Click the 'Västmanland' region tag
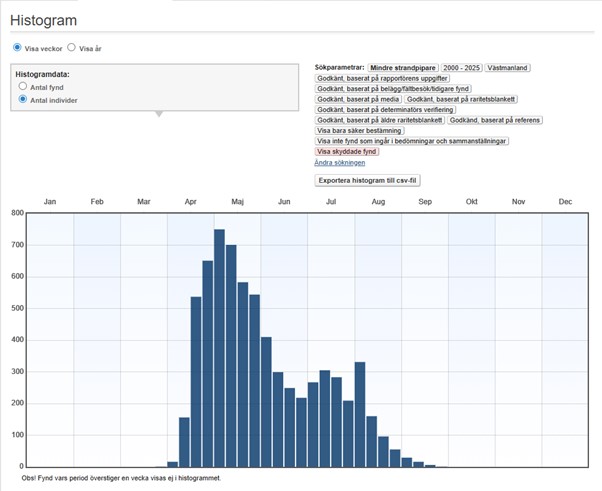The width and height of the screenshot is (602, 491). pos(508,67)
